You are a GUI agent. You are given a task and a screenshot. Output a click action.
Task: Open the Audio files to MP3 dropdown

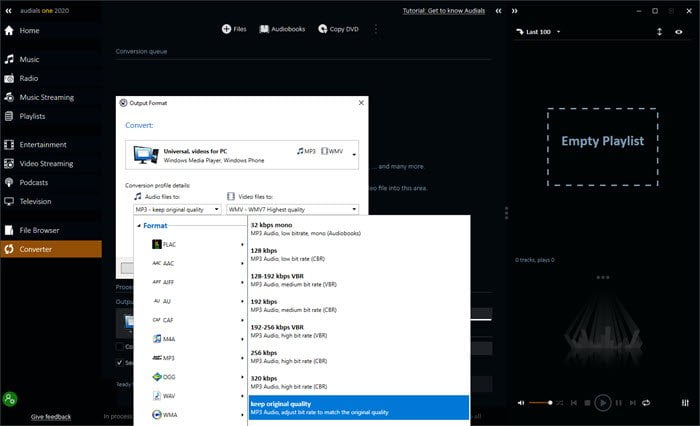pyautogui.click(x=177, y=209)
